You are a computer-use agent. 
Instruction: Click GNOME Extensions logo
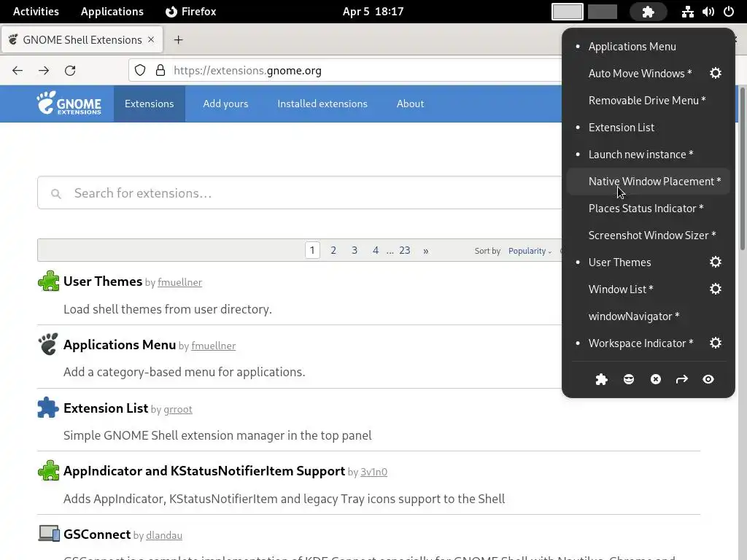[x=69, y=104]
